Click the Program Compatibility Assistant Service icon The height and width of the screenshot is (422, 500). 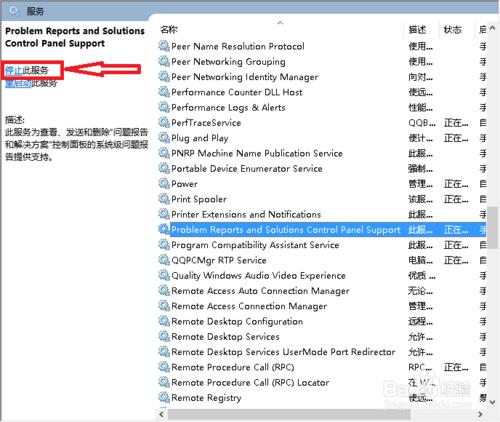click(x=164, y=245)
